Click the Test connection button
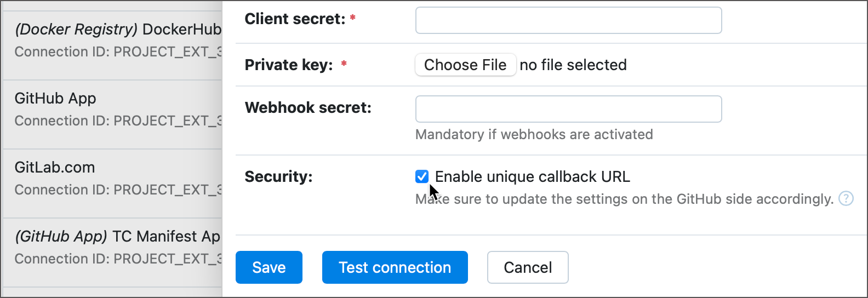The height and width of the screenshot is (298, 868). pos(395,267)
